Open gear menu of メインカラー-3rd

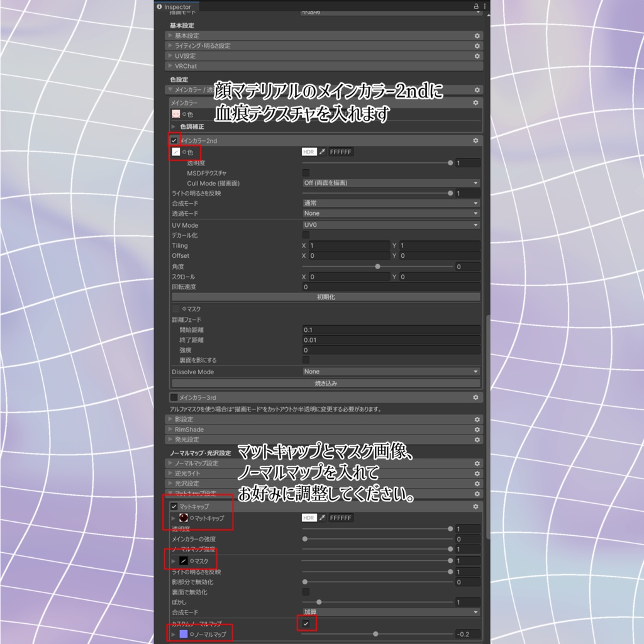475,397
